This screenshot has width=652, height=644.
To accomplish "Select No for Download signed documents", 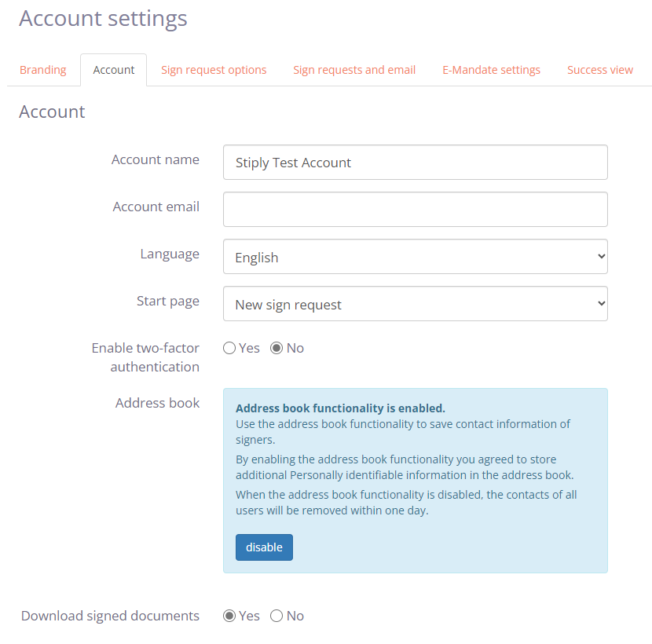I will [x=277, y=616].
